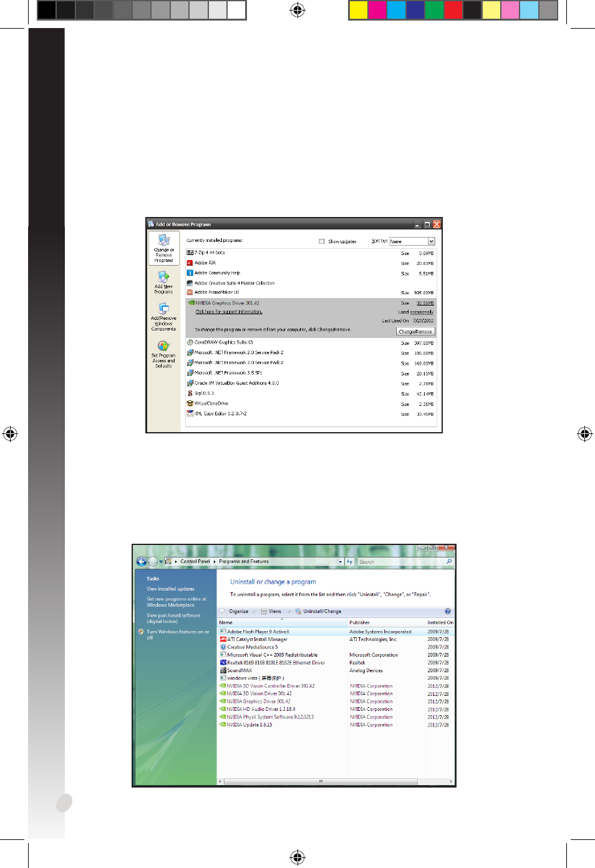Click the CorelDRAW Graphics Suite X3 icon
The height and width of the screenshot is (868, 595).
190,342
